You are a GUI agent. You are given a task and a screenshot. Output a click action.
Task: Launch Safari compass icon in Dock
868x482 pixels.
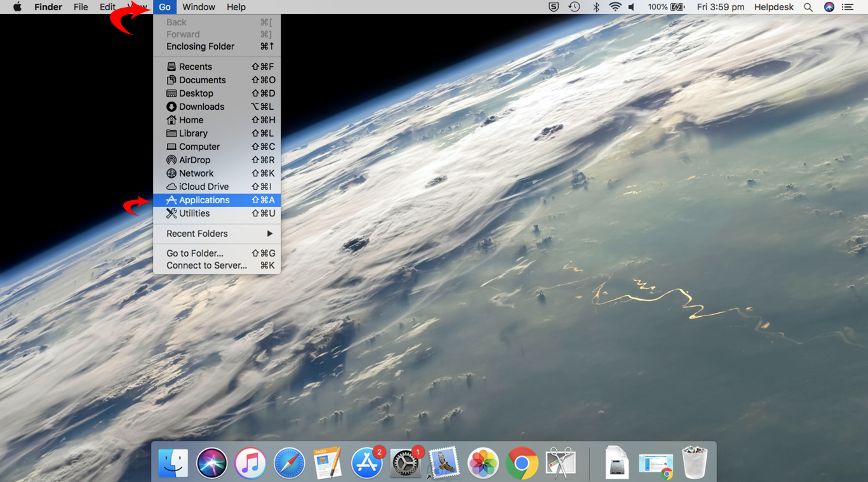[x=289, y=462]
